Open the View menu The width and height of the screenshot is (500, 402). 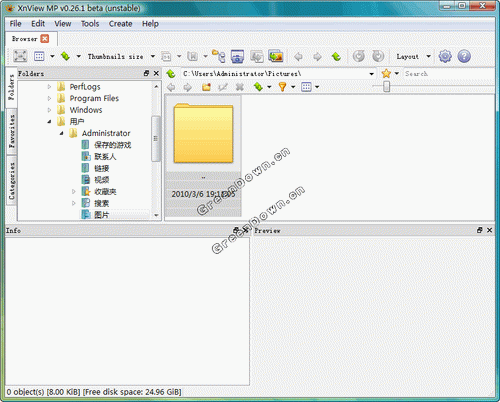[x=63, y=24]
